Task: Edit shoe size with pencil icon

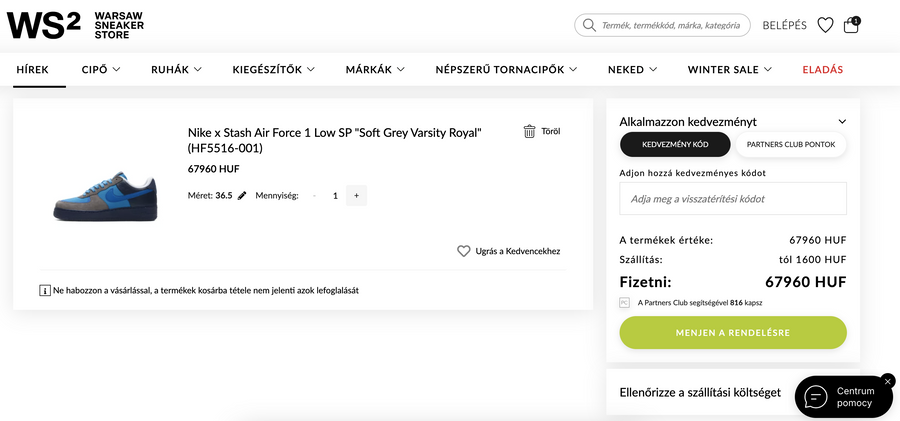Action: click(x=242, y=196)
